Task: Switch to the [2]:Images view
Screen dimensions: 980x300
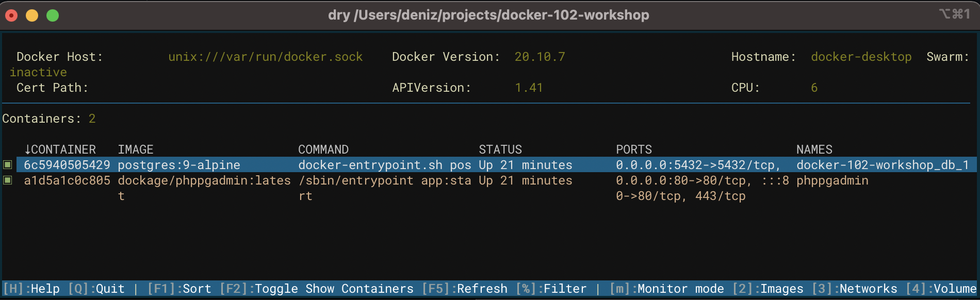Action: (767, 289)
